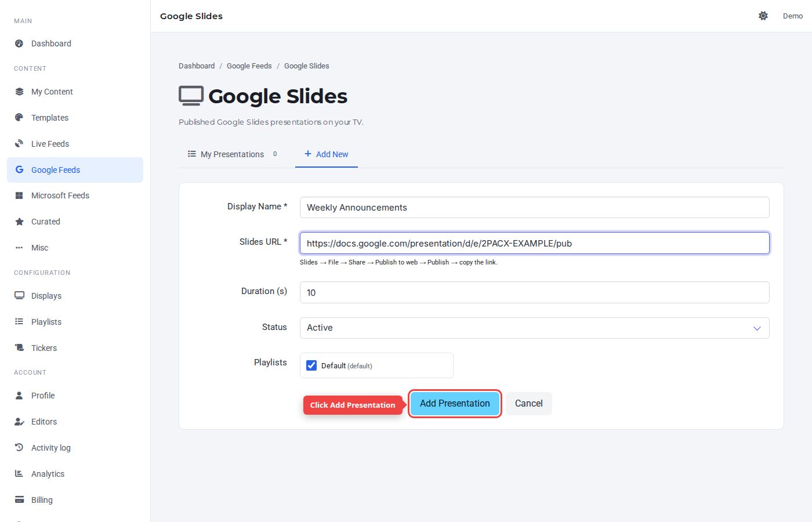
Task: Open the Activity log sidebar item
Action: (x=75, y=448)
